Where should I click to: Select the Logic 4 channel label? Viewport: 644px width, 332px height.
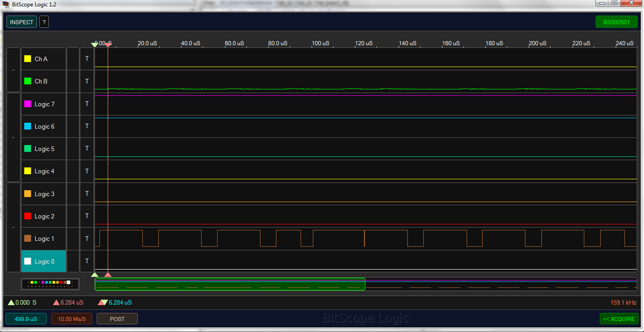pos(43,171)
